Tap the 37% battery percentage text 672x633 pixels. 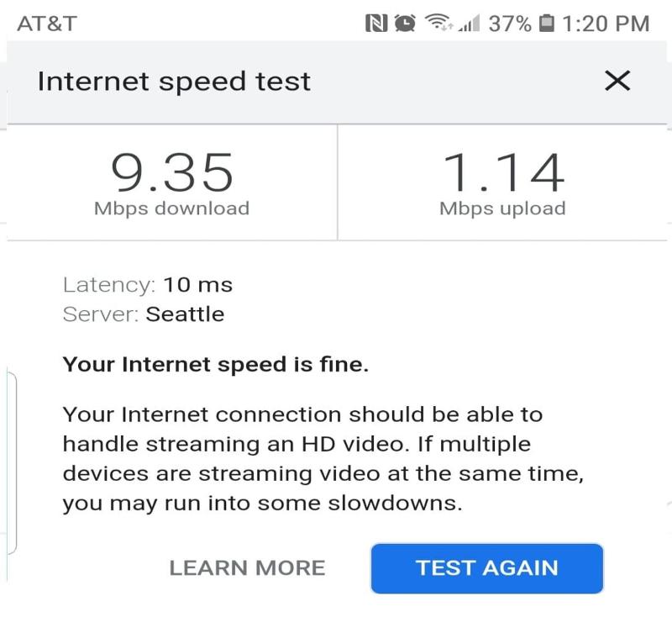tap(510, 24)
